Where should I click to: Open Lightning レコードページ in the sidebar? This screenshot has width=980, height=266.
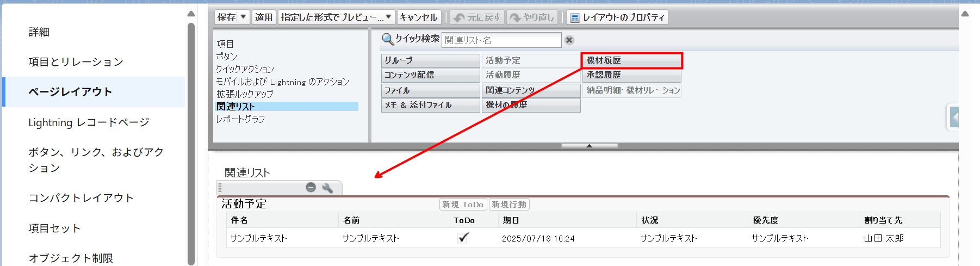89,122
